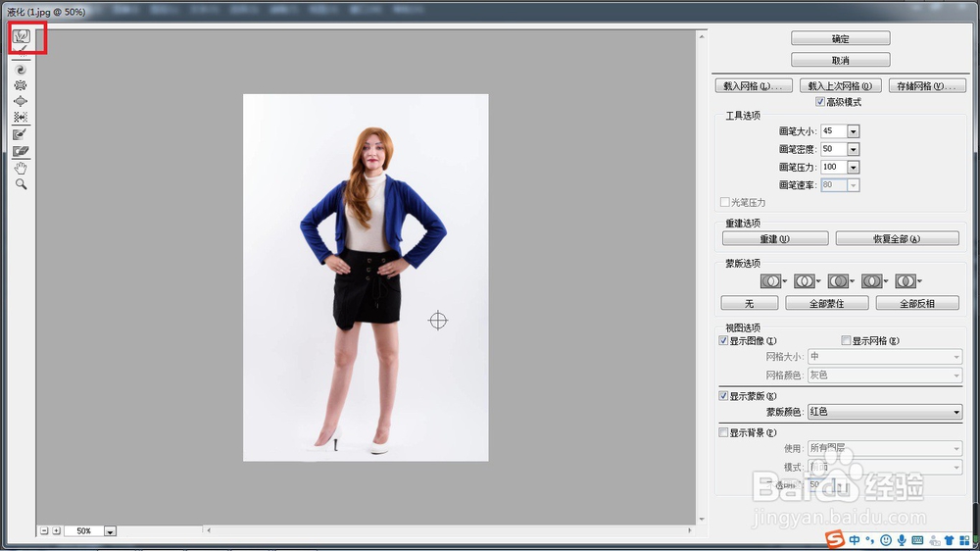Click the fifth mask option overlap icon

906,281
